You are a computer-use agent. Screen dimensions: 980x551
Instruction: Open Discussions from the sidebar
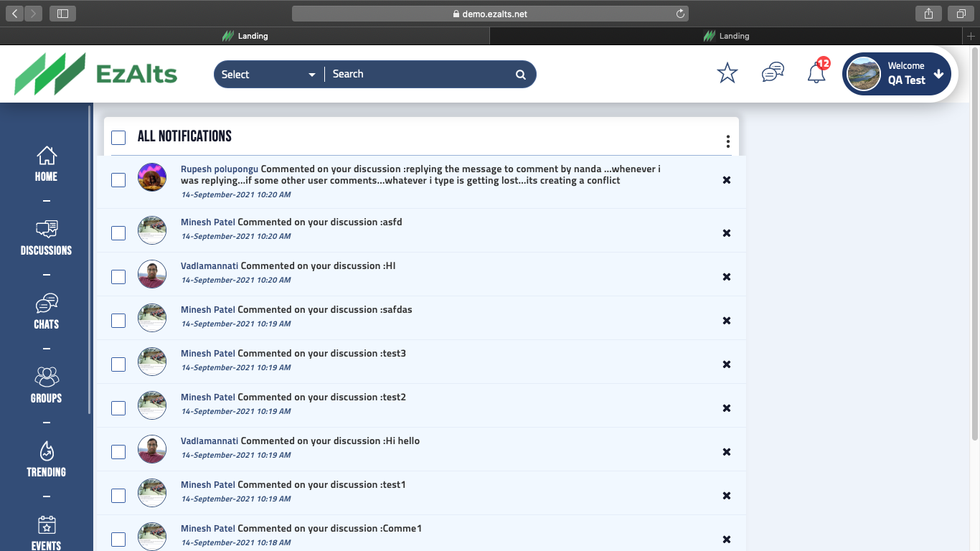point(46,238)
